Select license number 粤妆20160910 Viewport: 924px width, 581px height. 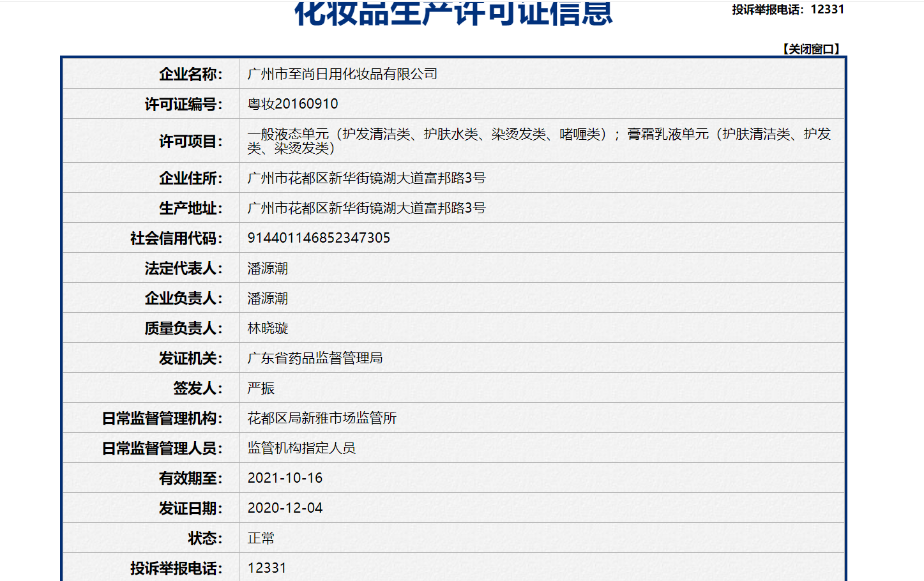coord(292,104)
